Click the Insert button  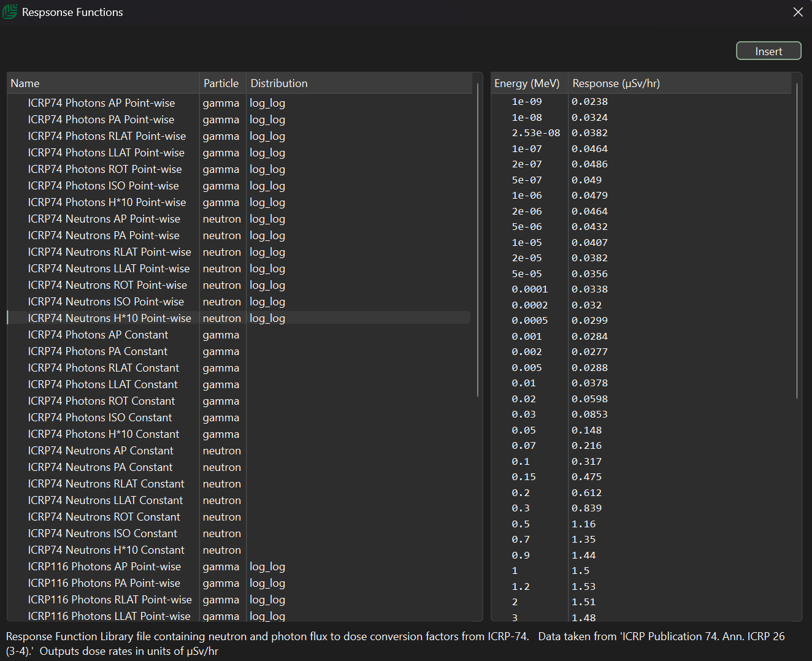click(x=768, y=51)
